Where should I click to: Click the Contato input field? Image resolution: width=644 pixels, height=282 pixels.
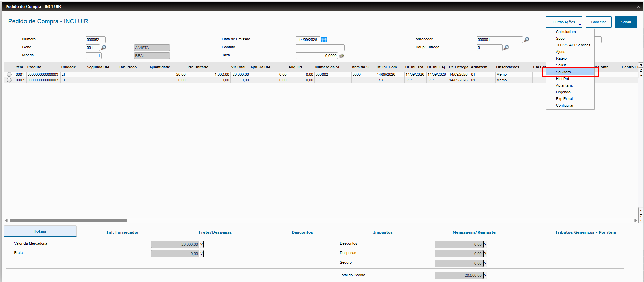click(x=320, y=48)
